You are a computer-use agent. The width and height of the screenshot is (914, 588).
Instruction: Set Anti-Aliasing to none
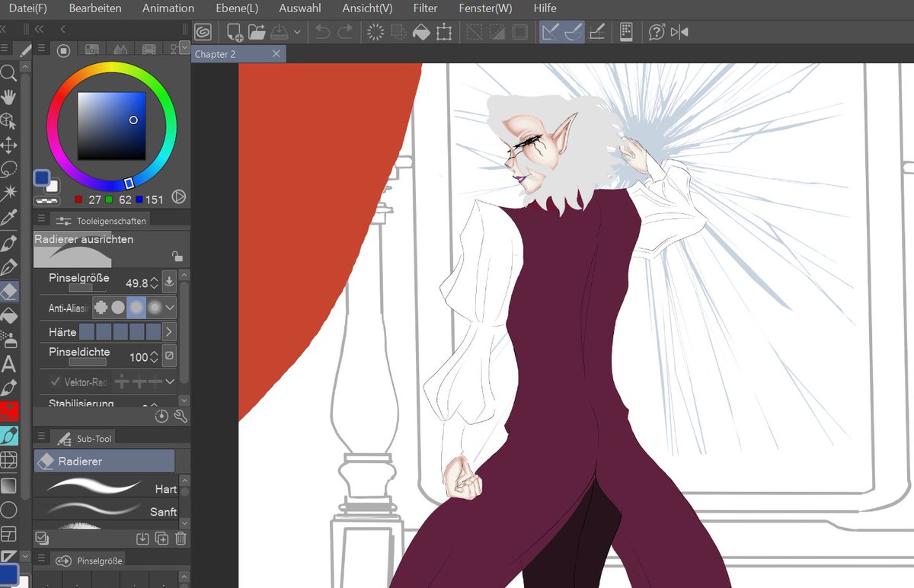click(101, 308)
